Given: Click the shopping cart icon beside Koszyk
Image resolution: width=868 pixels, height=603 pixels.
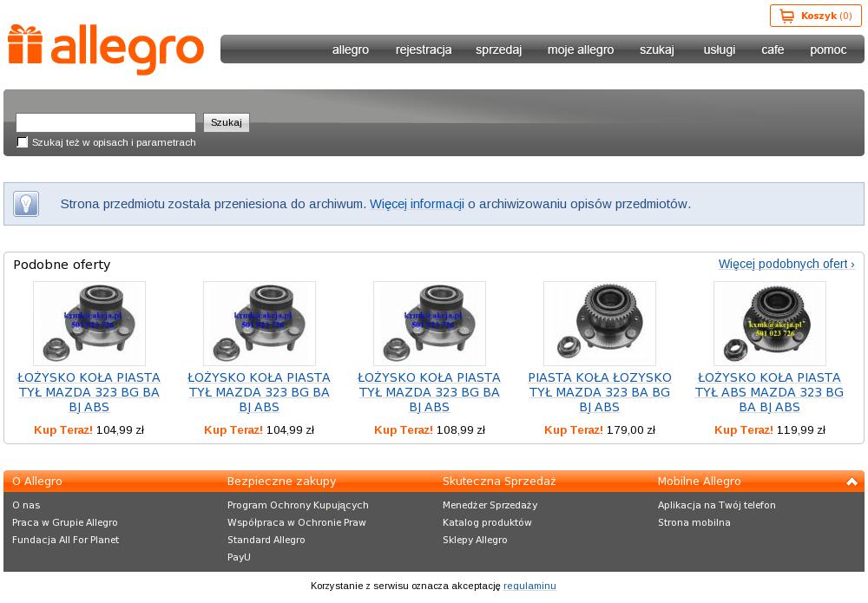Looking at the screenshot, I should click(786, 16).
